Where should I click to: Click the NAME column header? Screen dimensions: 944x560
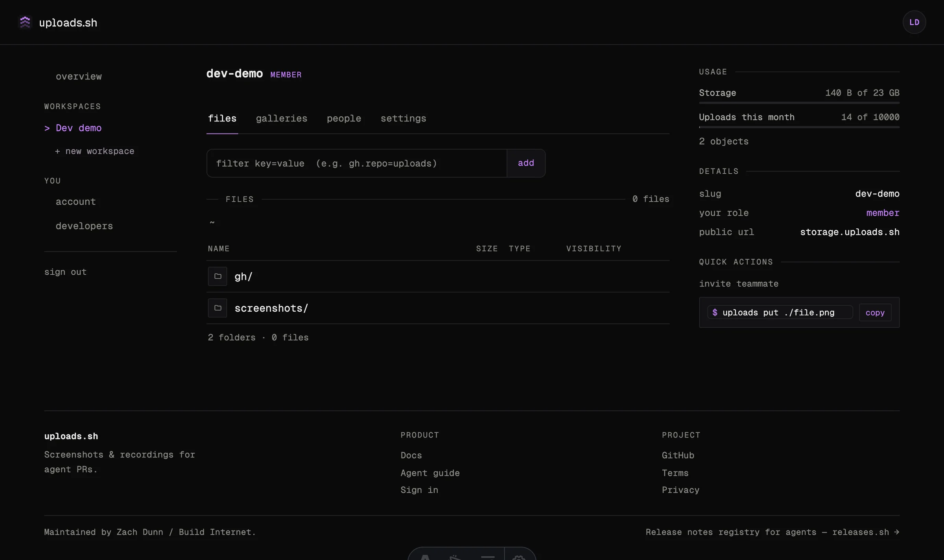click(219, 249)
